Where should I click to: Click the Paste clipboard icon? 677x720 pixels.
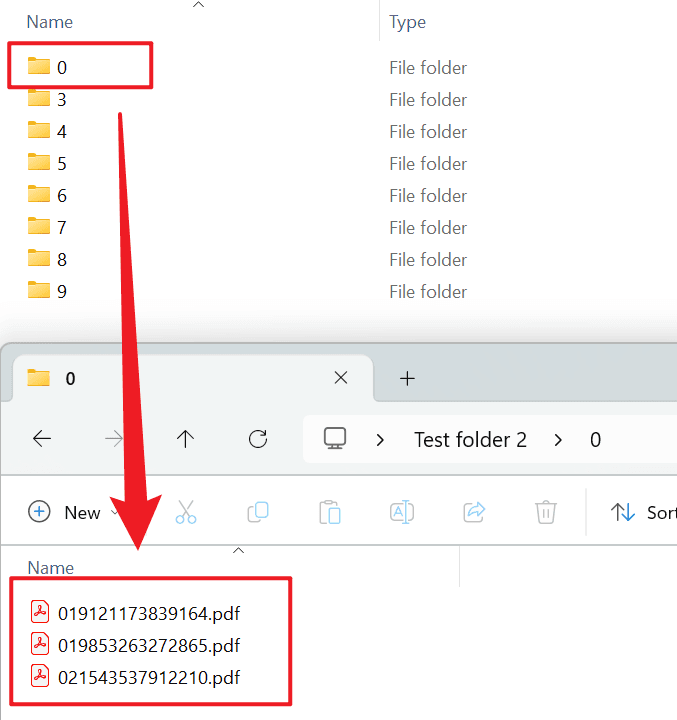pos(330,512)
